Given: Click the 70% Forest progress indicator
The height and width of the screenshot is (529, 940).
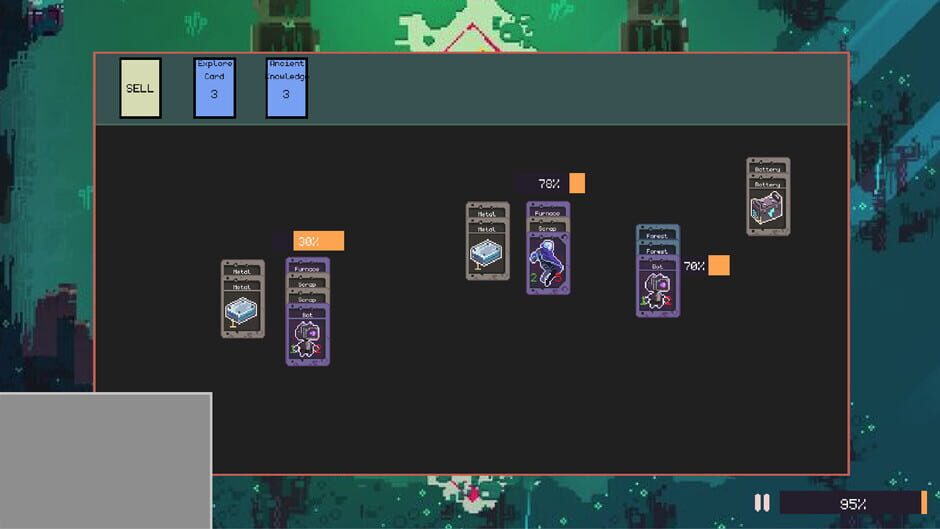Looking at the screenshot, I should [706, 266].
